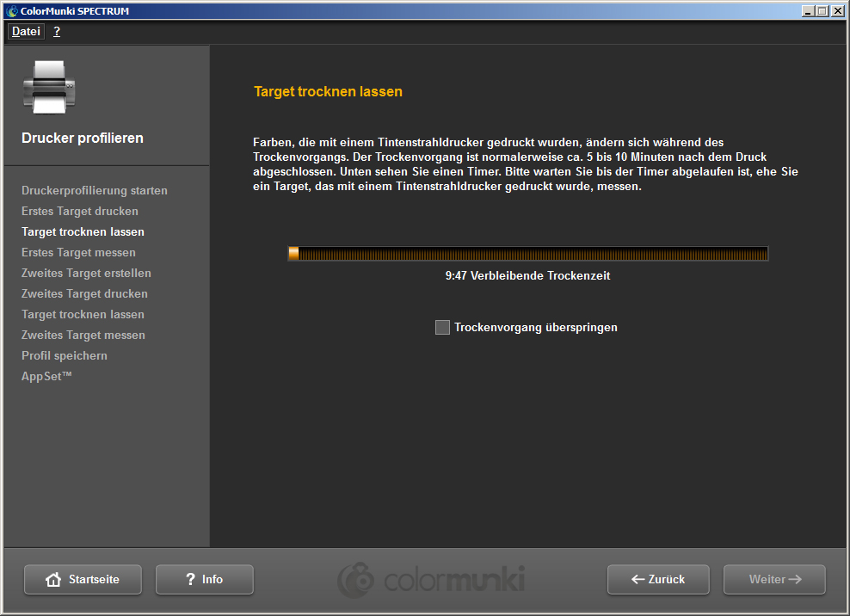
Task: Select step Profil speichern
Action: coord(65,355)
